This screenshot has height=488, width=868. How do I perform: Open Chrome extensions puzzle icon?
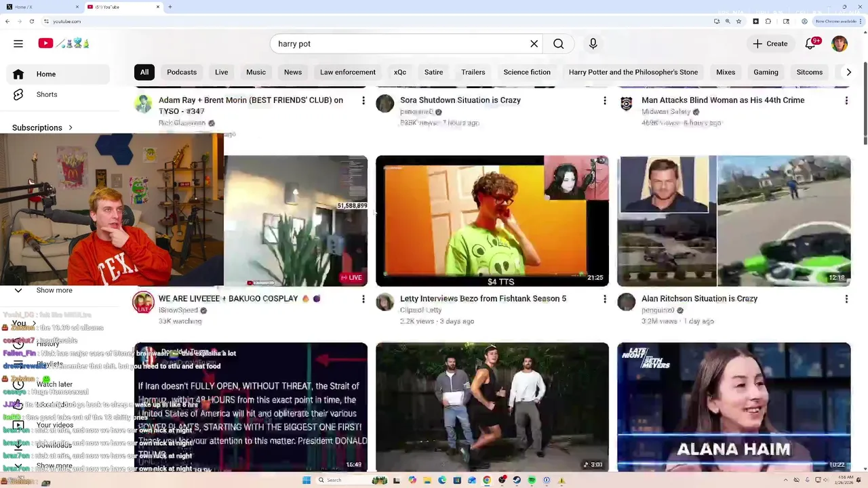coord(768,21)
